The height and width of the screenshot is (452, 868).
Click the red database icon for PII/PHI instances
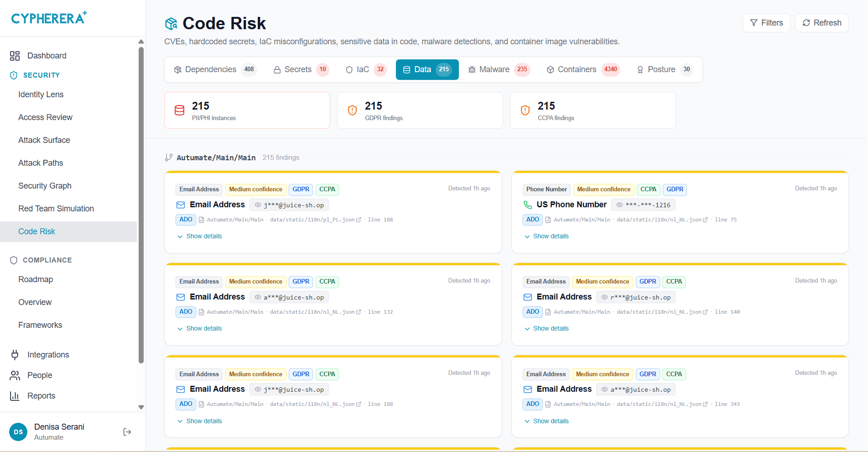(180, 110)
